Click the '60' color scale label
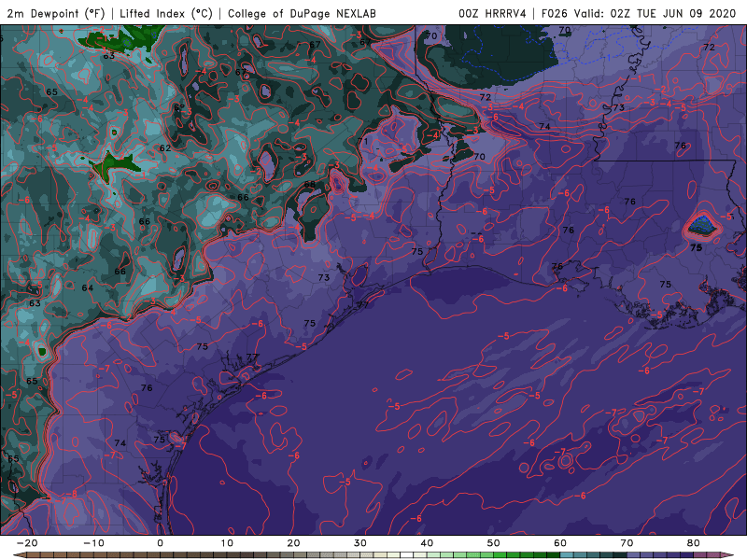 [x=560, y=543]
